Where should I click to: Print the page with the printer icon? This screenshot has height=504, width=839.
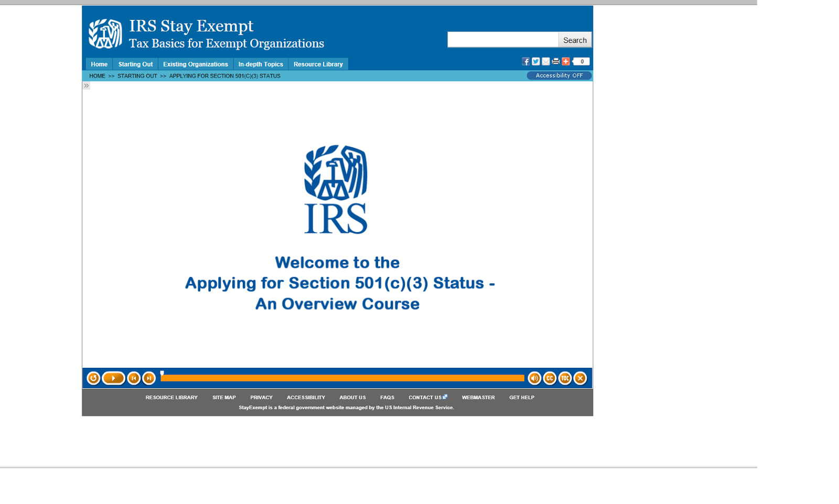(555, 61)
